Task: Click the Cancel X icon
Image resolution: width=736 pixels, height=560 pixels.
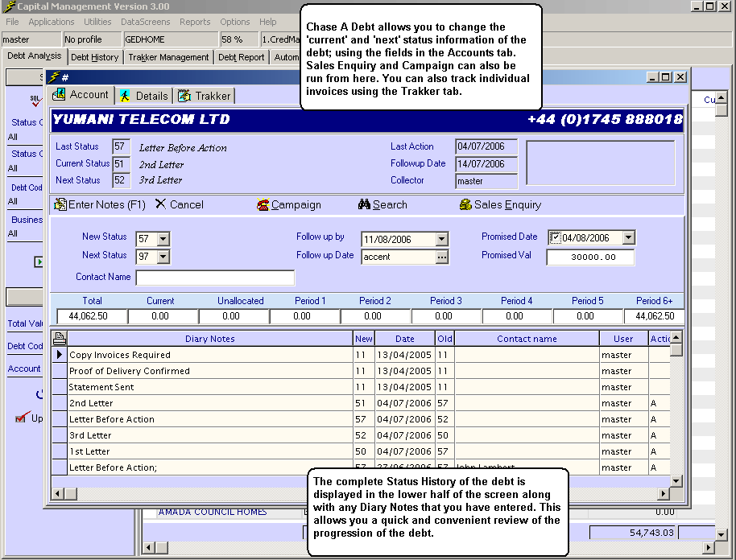Action: [160, 204]
